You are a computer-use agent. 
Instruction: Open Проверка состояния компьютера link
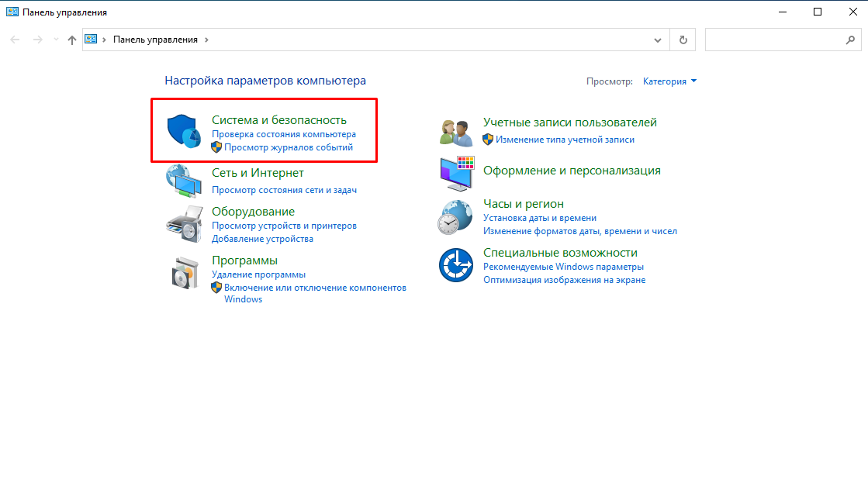[284, 134]
